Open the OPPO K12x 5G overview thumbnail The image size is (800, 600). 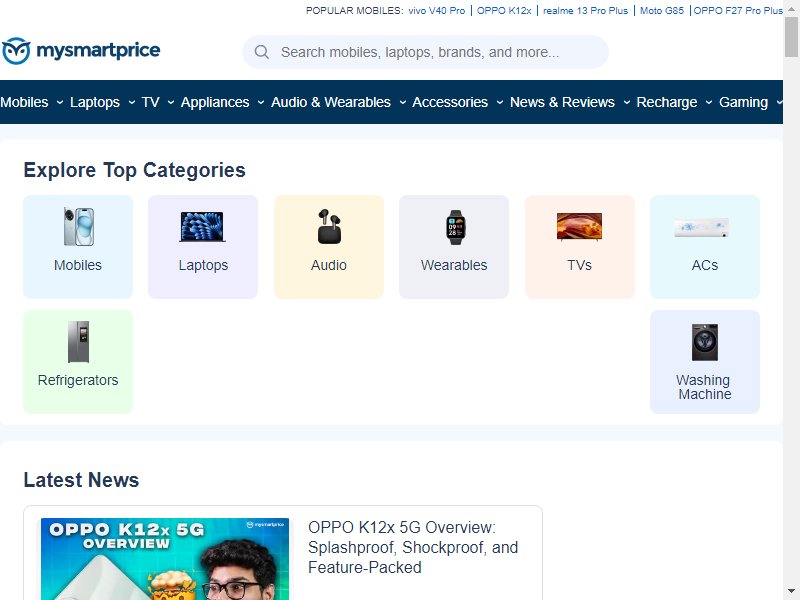165,559
